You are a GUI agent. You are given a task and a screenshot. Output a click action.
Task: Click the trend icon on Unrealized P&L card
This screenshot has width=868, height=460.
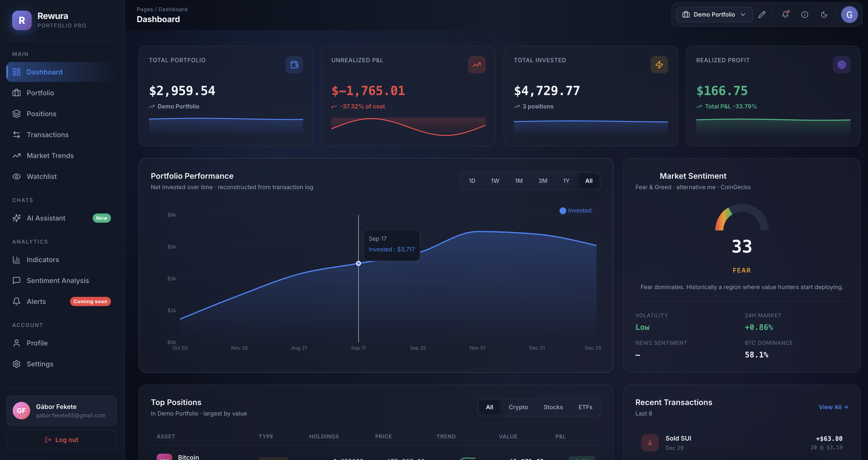477,65
